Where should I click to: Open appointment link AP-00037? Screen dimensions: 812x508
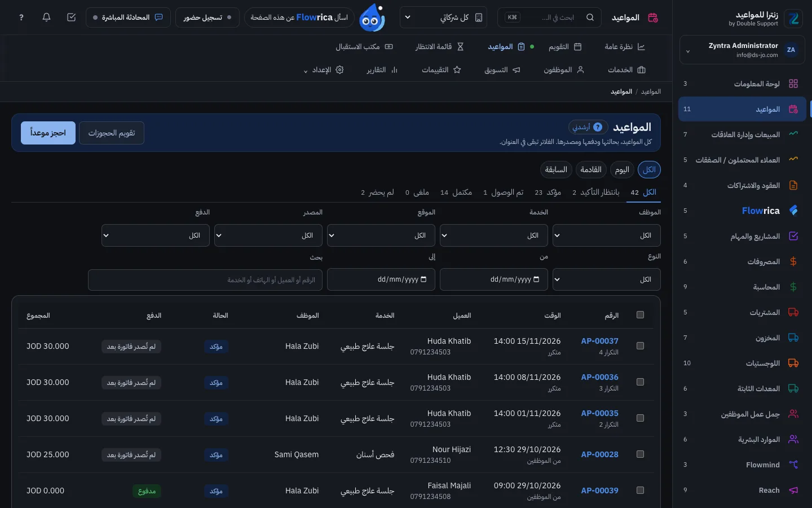coord(599,341)
